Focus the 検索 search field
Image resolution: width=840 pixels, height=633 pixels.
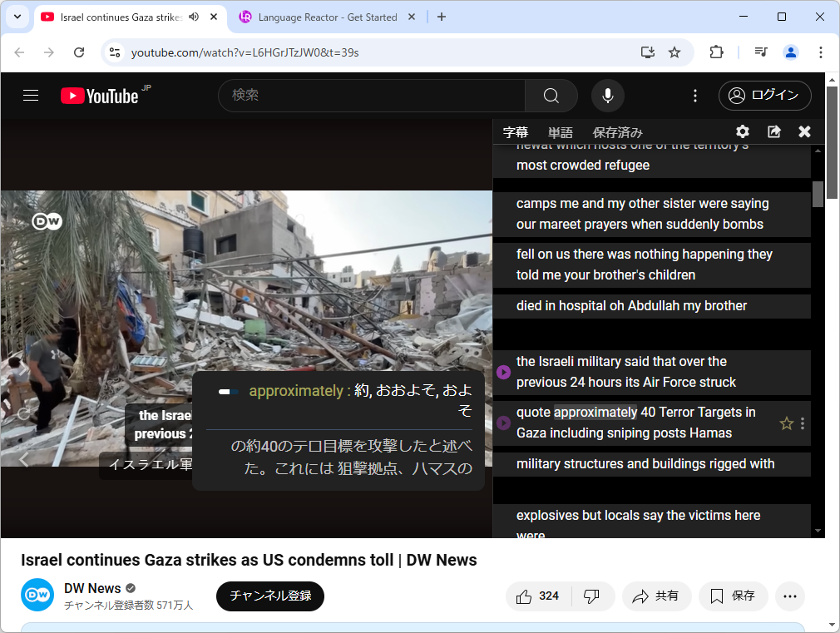point(372,96)
